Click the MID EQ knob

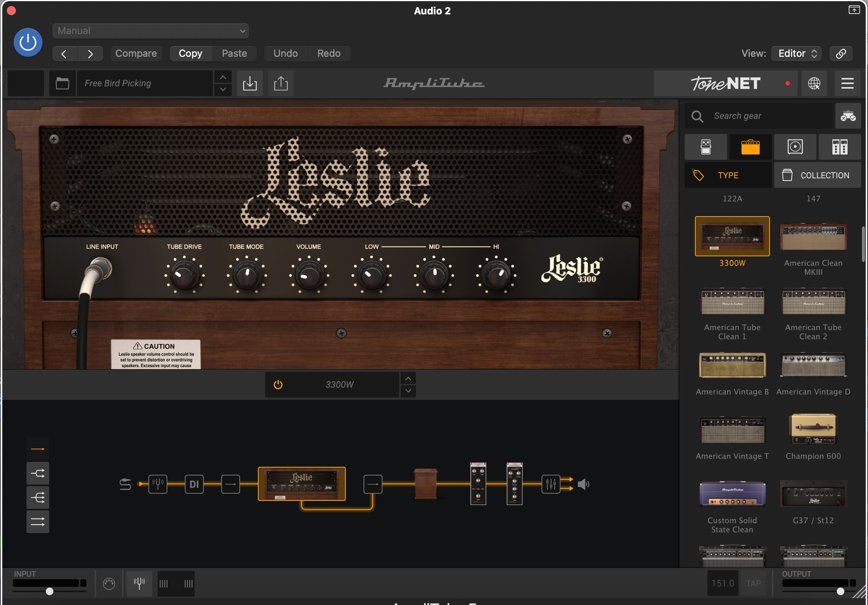click(x=434, y=275)
